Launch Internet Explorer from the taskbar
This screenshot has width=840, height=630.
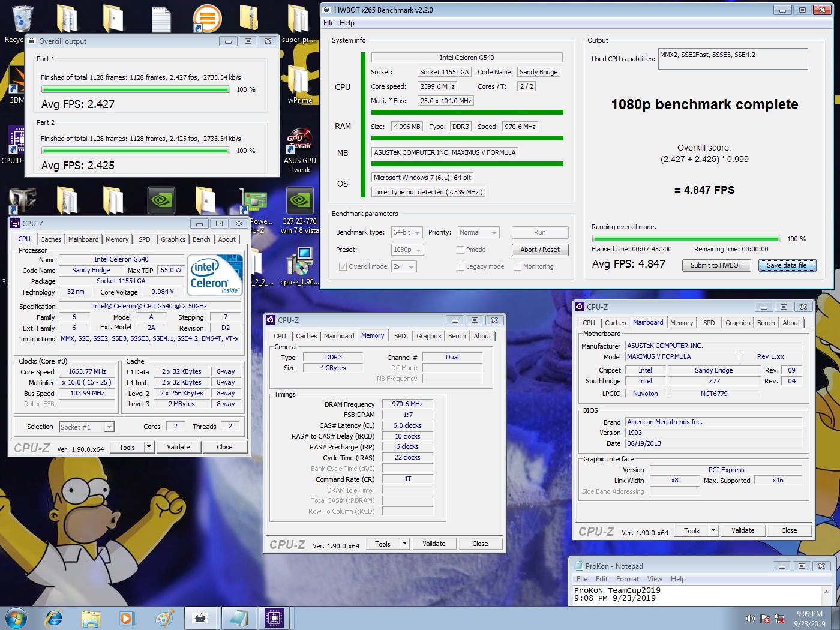pos(53,617)
